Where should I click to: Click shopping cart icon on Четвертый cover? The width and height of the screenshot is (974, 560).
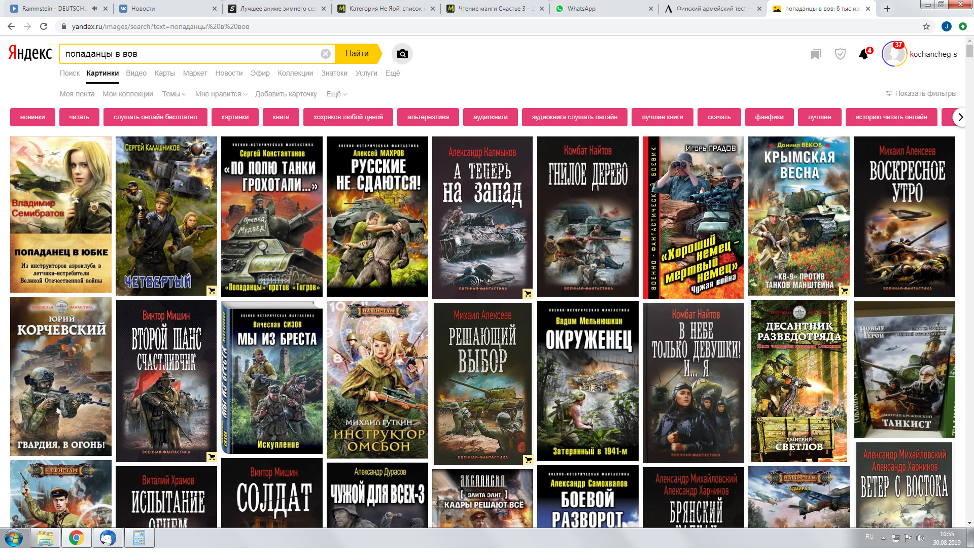click(212, 291)
